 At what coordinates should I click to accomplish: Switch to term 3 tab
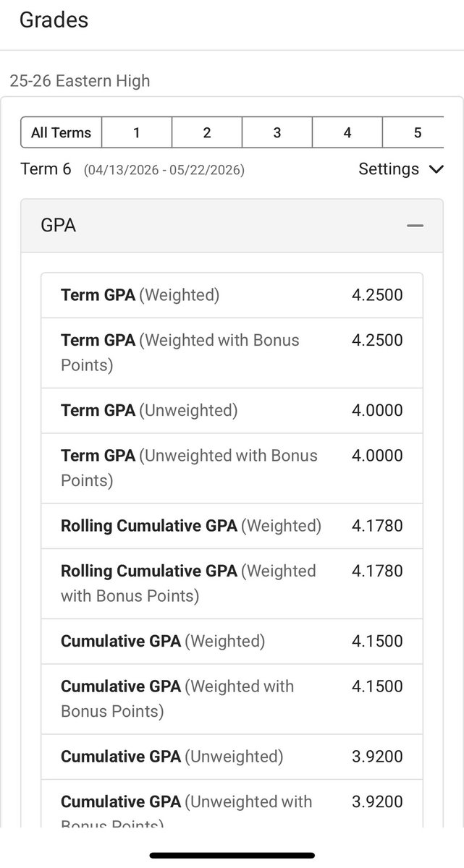pyautogui.click(x=277, y=132)
